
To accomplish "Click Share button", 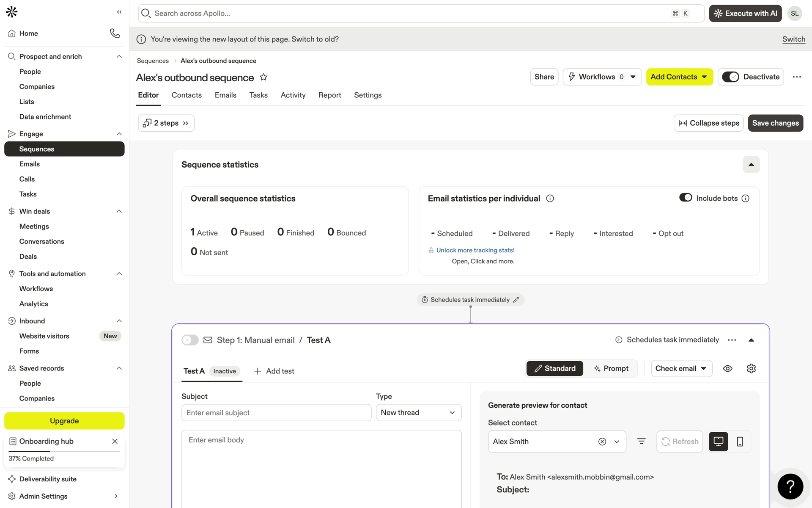I will (x=544, y=77).
